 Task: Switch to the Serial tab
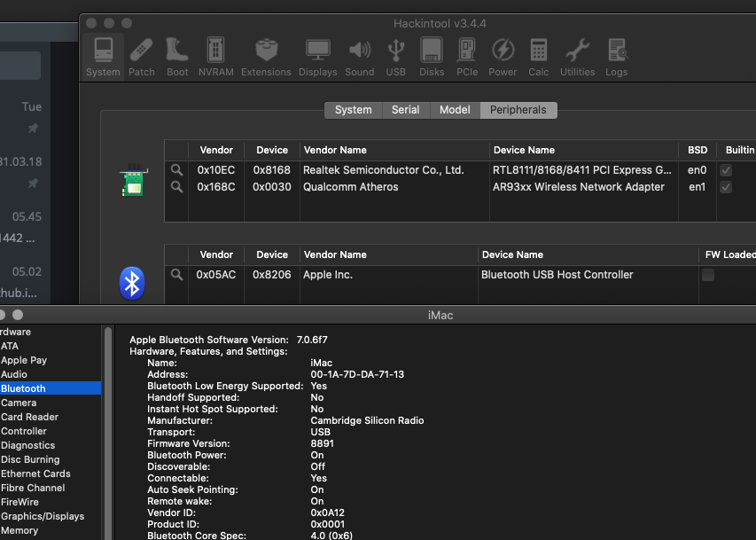coord(406,110)
